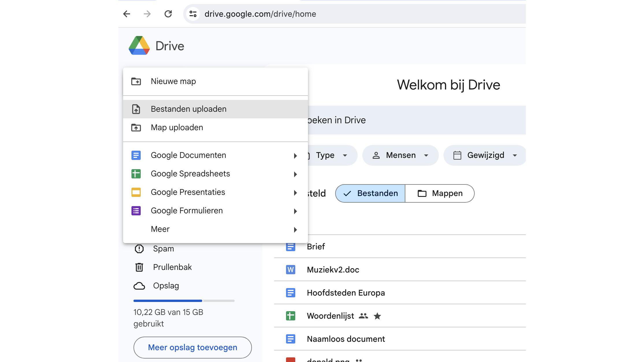
Task: Open the Hoofdsteden Europa document
Action: coord(346,293)
